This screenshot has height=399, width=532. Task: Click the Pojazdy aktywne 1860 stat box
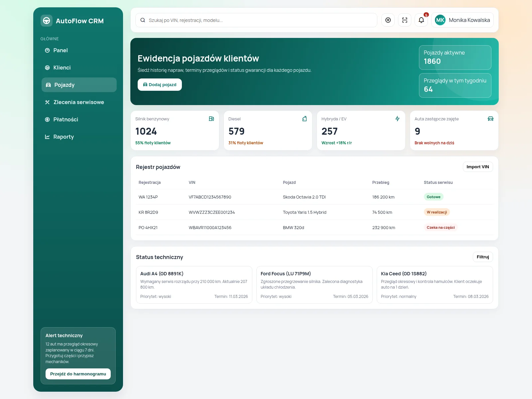pos(455,58)
